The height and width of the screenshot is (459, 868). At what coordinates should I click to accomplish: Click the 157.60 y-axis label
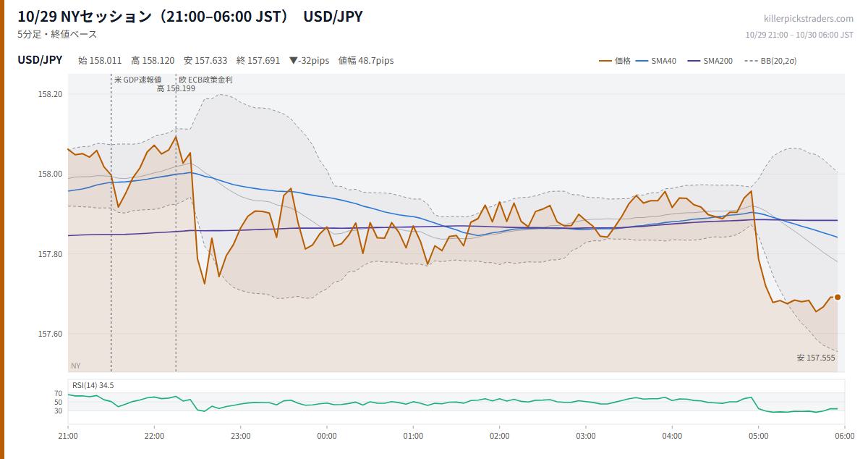[x=51, y=334]
